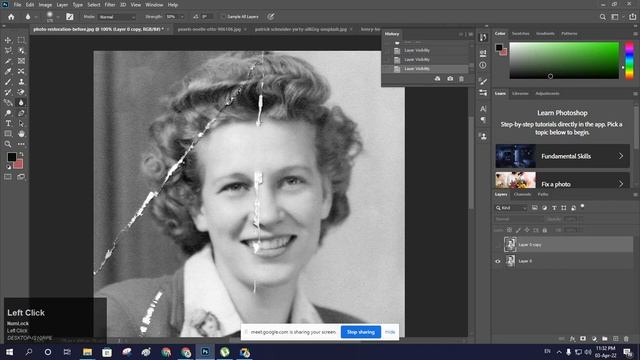Select the Zoom tool in toolbox
Screen dimensions: 640x360
click(x=8, y=144)
